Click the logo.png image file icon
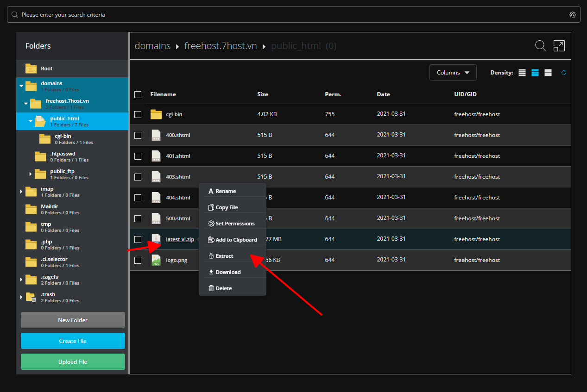The image size is (587, 392). point(156,260)
